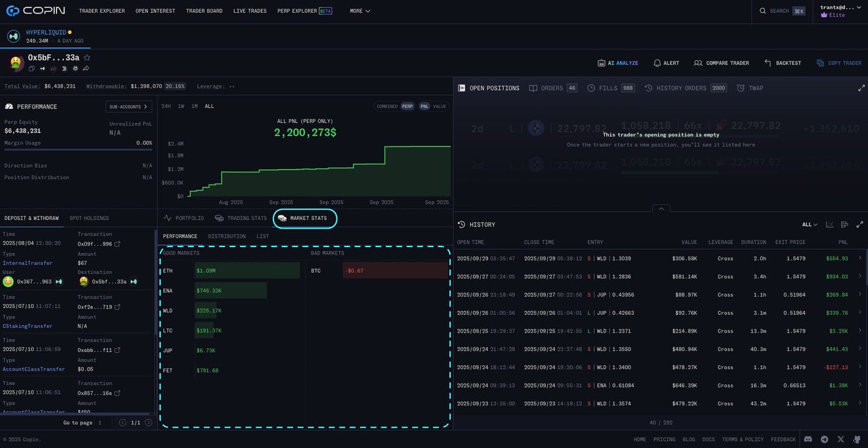The height and width of the screenshot is (448, 868).
Task: Open the Portfolio tab
Action: (x=184, y=218)
